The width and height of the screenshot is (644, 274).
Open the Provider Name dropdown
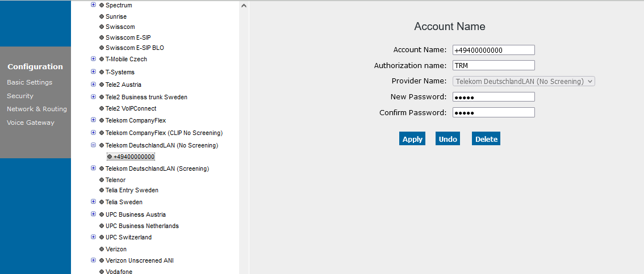[524, 81]
